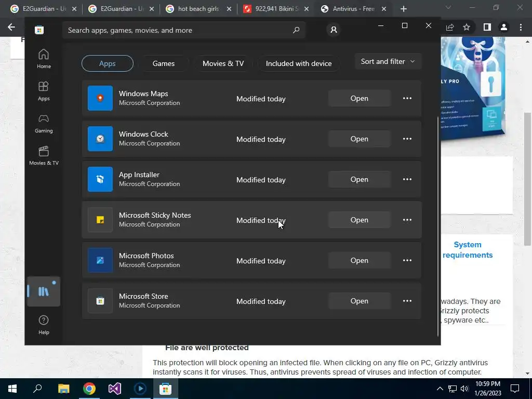The image size is (532, 399).
Task: Click the Microsoft Store app list icon
Action: [100, 301]
